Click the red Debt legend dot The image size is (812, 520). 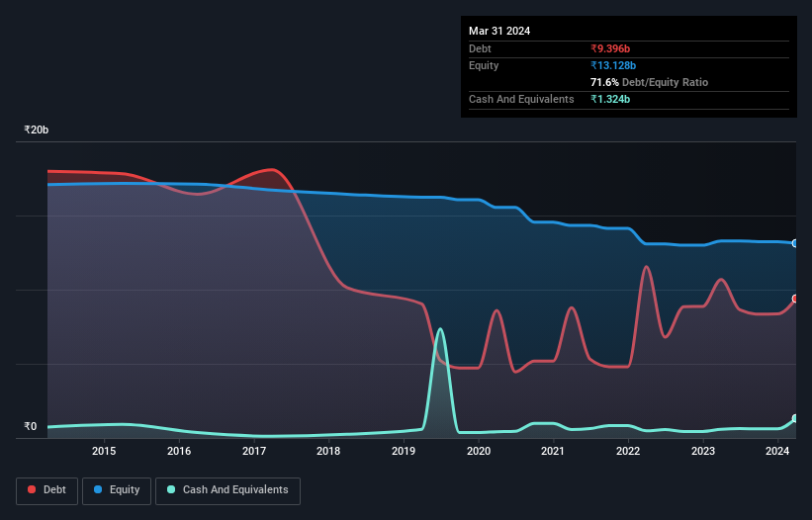(x=32, y=489)
